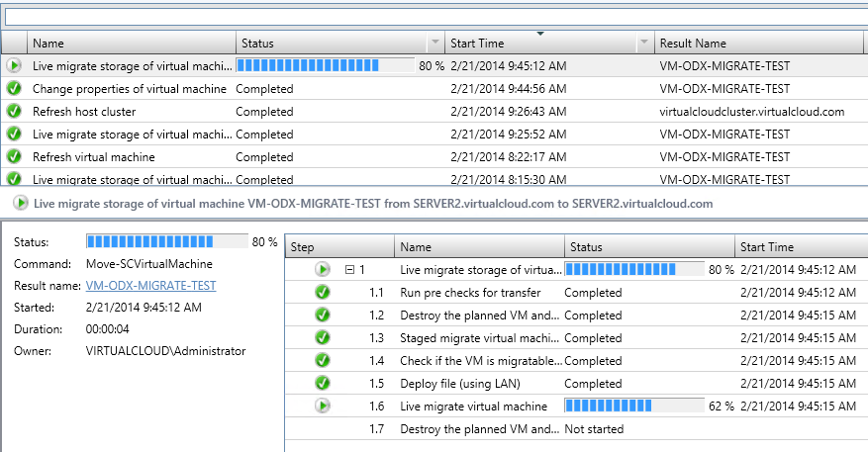This screenshot has height=452, width=868.
Task: Click the Step column header in details
Action: [337, 247]
